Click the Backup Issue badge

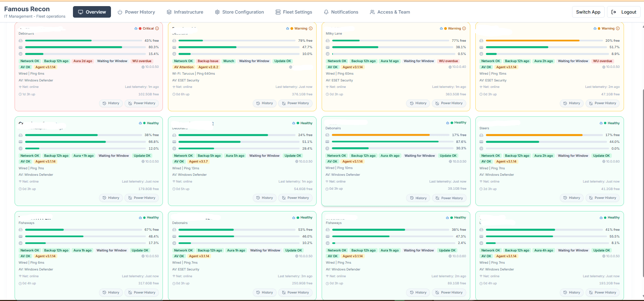point(208,61)
